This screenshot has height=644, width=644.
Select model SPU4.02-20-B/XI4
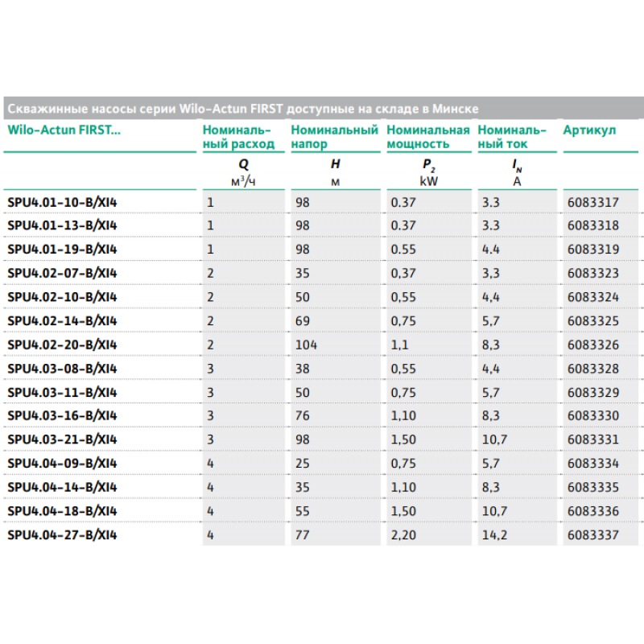[62, 345]
